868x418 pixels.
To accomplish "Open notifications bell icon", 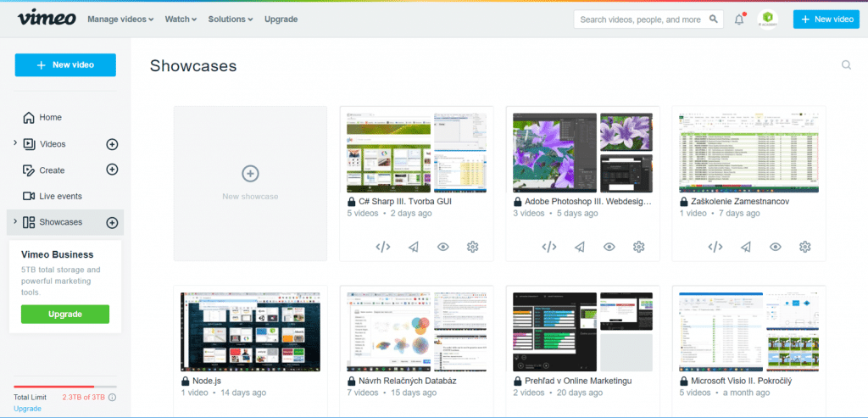I will click(739, 20).
